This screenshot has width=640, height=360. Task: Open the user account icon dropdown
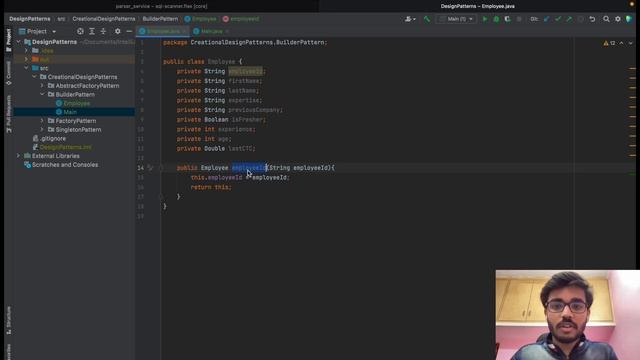point(410,19)
